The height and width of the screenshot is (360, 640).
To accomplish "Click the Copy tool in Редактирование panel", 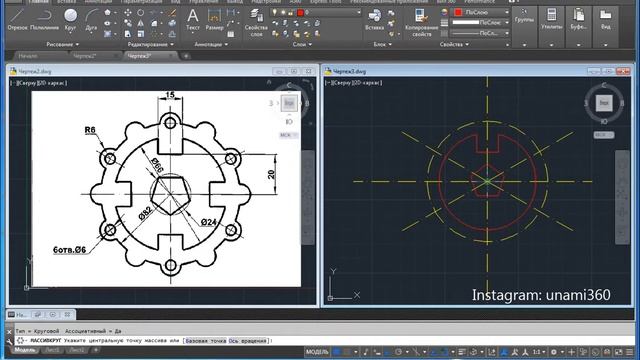I will point(128,23).
